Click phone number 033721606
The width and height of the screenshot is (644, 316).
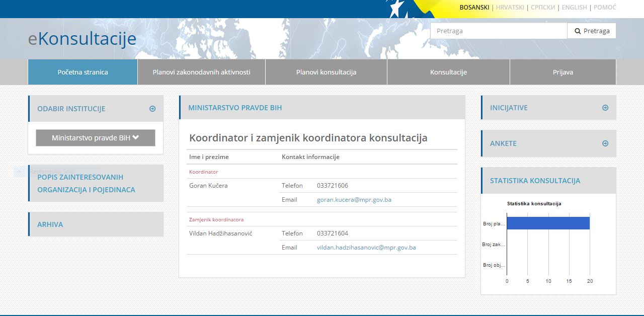(333, 186)
